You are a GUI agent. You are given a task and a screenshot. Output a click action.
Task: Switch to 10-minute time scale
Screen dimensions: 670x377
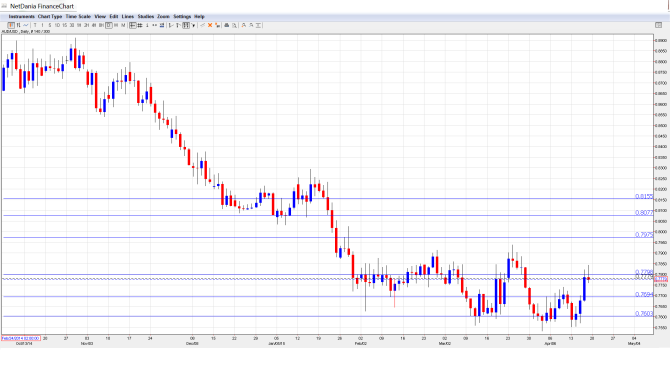point(57,25)
